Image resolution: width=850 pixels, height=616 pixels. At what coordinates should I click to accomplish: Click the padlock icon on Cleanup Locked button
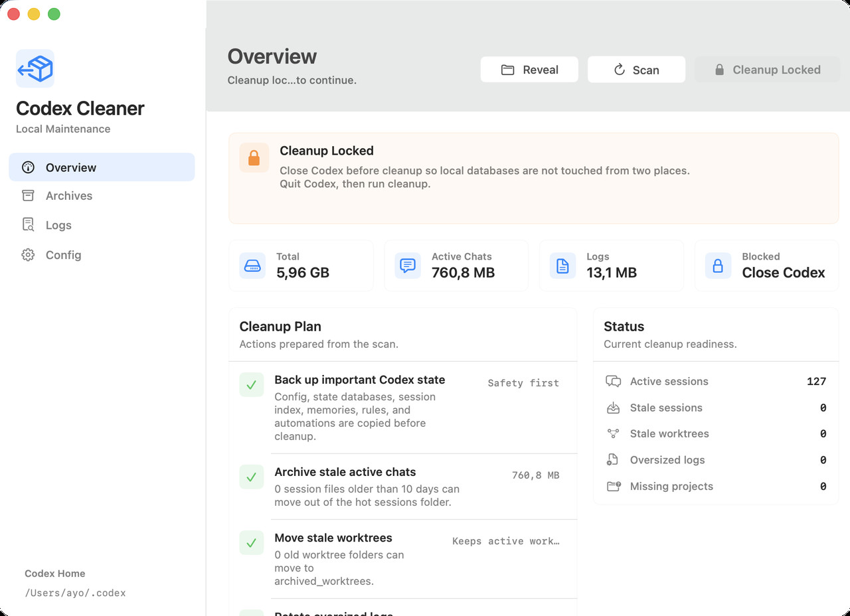click(719, 70)
